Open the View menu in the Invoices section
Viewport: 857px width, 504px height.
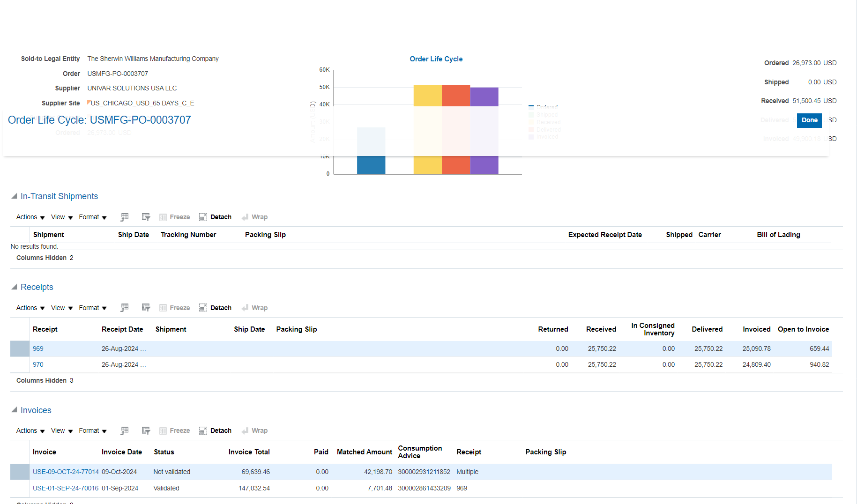coord(58,430)
